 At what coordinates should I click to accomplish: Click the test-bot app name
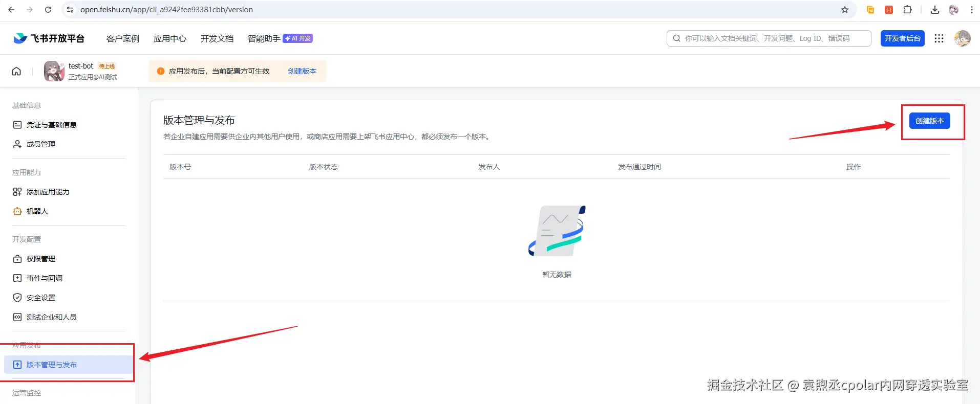(x=81, y=66)
